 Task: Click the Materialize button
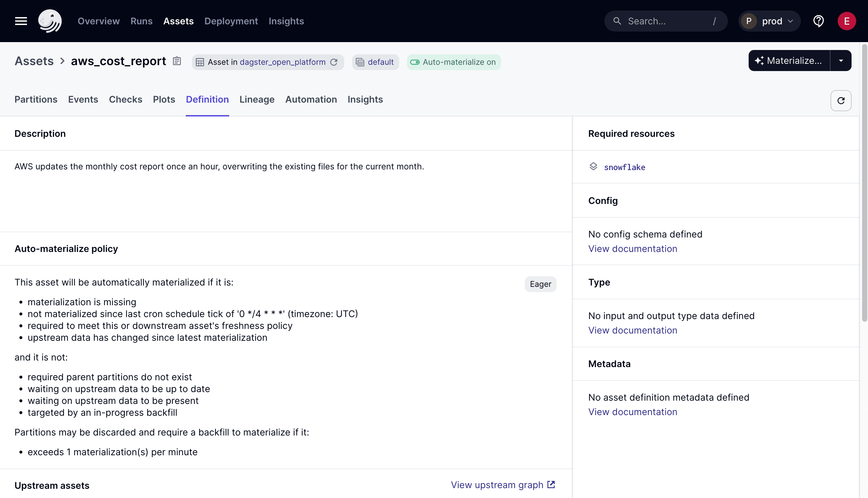789,61
